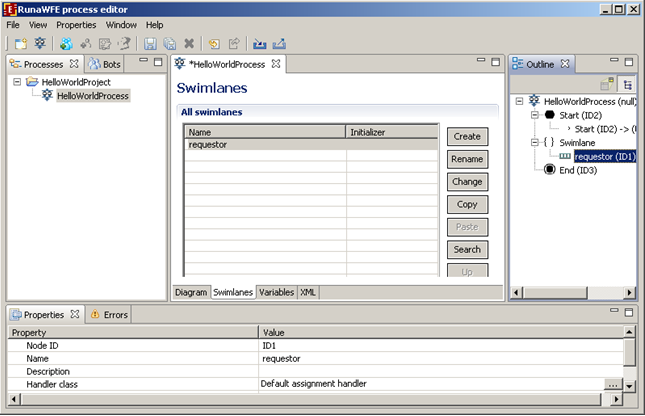This screenshot has height=416, width=645.
Task: Collapse the HelloWorldProject tree node
Action: [x=17, y=82]
